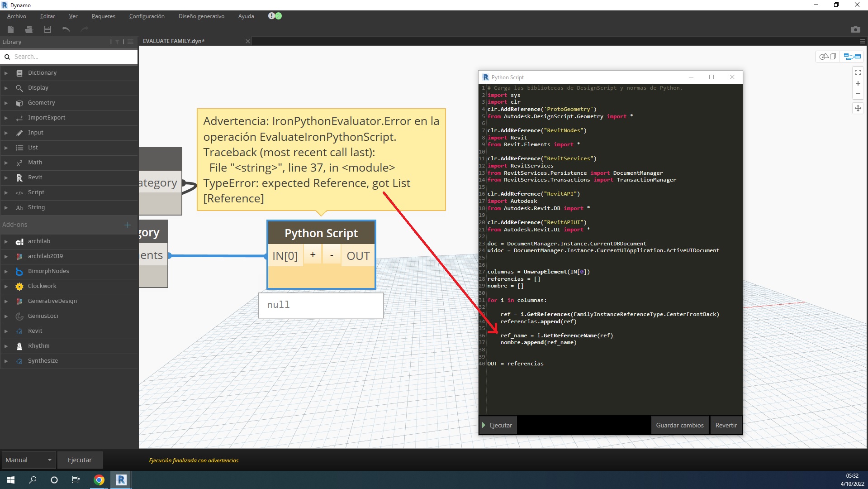
Task: Click the Geometry cube category icon
Action: pos(19,103)
